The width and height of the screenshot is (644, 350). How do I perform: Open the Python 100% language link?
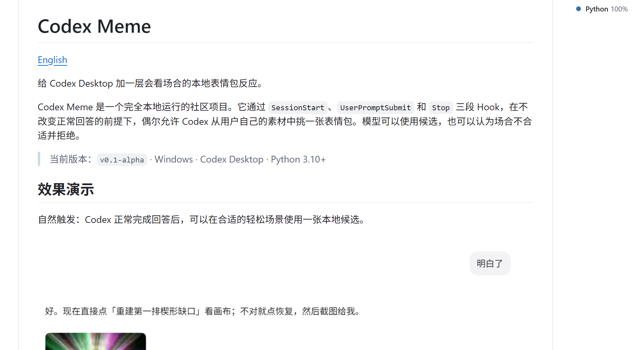(606, 9)
